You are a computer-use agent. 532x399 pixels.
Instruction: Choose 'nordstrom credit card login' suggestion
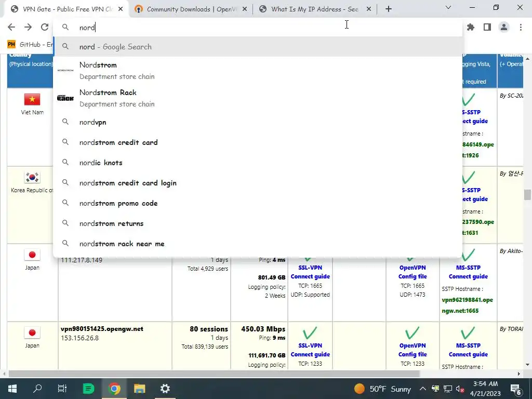tap(258, 183)
